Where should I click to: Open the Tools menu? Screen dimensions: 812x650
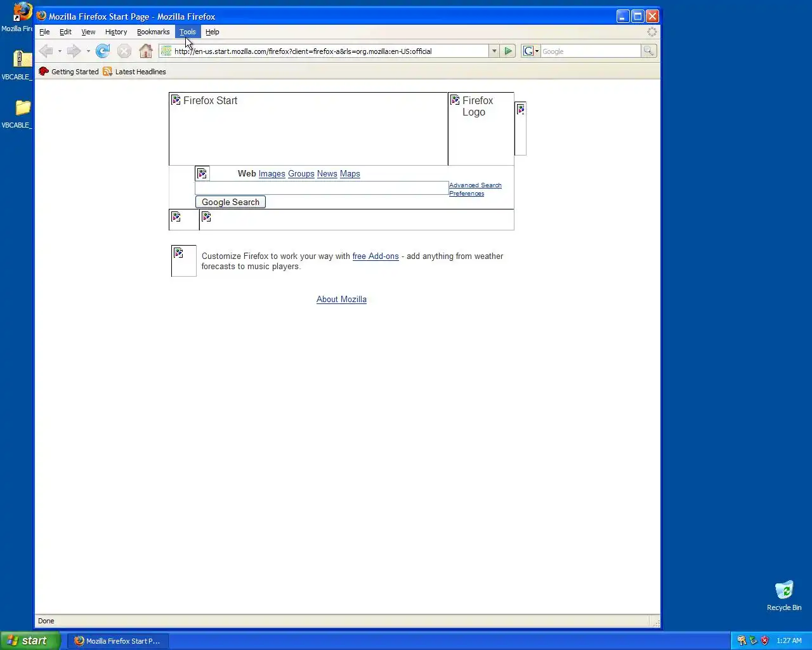(188, 32)
